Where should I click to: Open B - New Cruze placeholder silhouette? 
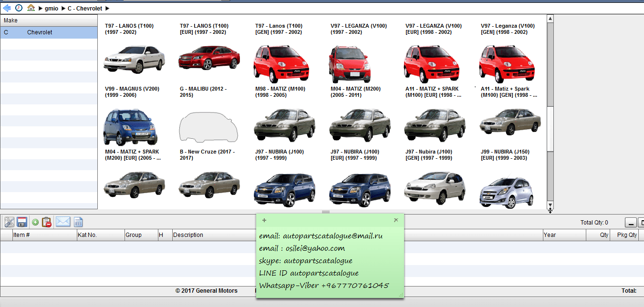[208, 127]
